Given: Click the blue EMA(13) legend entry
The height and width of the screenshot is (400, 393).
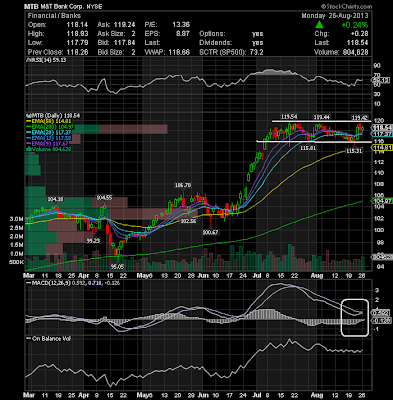Looking at the screenshot, I should [50, 138].
